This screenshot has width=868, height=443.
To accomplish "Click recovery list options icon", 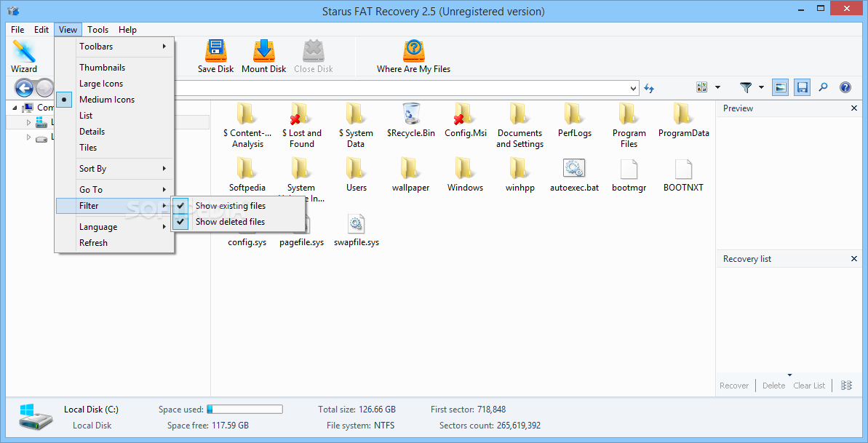I will click(x=846, y=386).
